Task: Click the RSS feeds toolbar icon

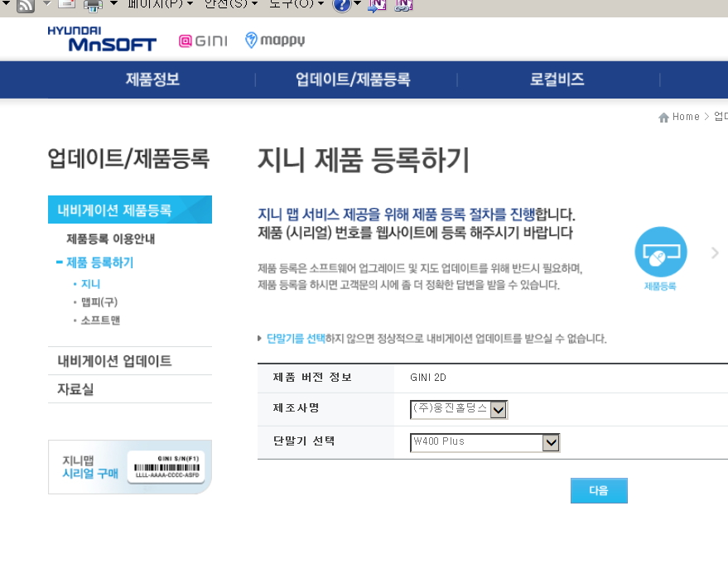Action: pyautogui.click(x=25, y=6)
